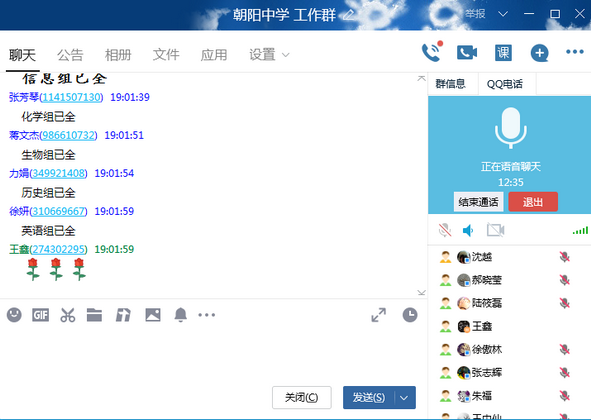591x420 pixels.
Task: Open the send options arrow beside 发送
Action: (x=404, y=398)
